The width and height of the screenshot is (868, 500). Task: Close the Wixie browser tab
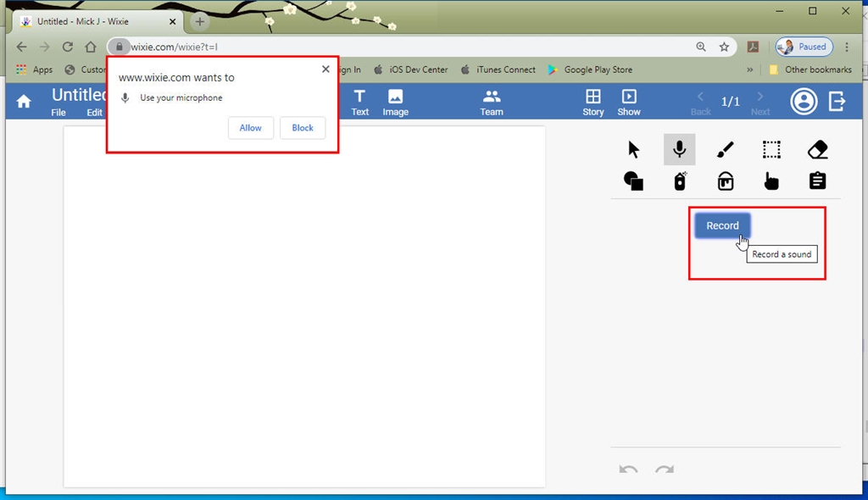172,21
